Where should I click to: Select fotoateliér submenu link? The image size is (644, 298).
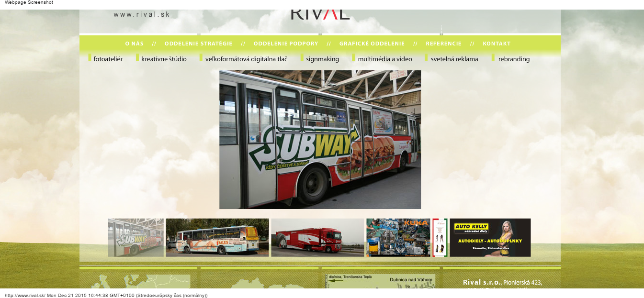click(108, 59)
